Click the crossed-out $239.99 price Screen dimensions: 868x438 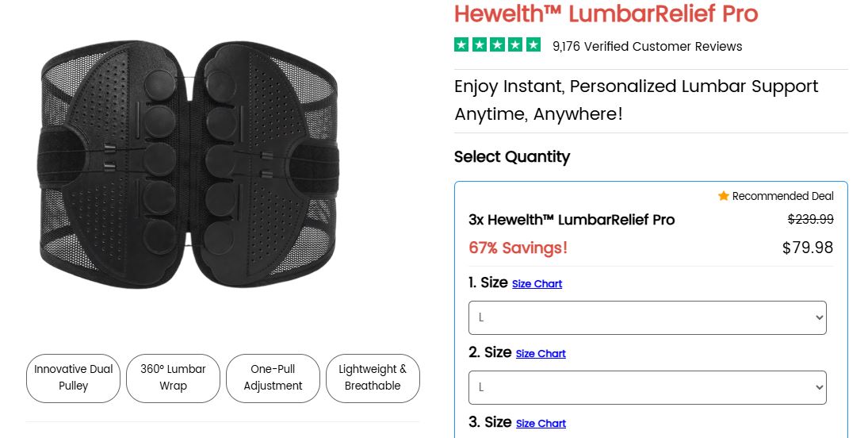[x=810, y=219]
